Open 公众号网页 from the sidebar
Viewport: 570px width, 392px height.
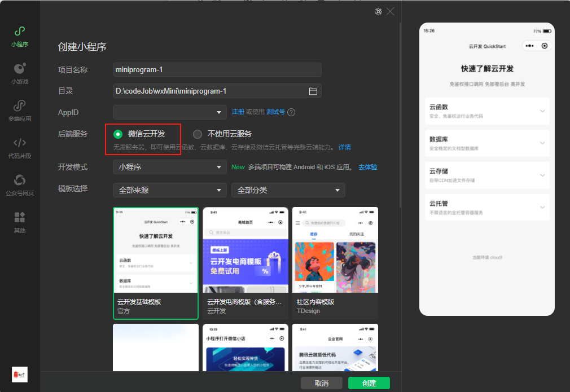coord(19,183)
